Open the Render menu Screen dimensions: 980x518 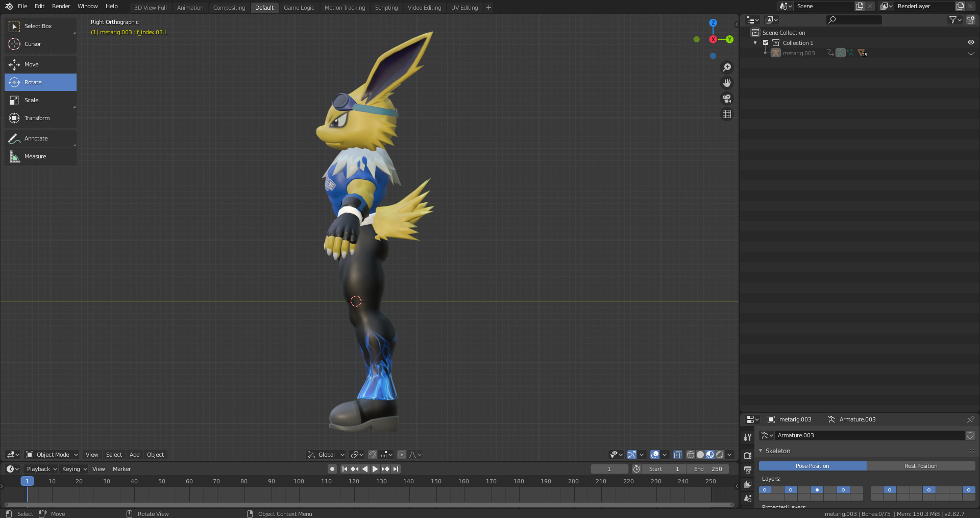click(x=61, y=6)
